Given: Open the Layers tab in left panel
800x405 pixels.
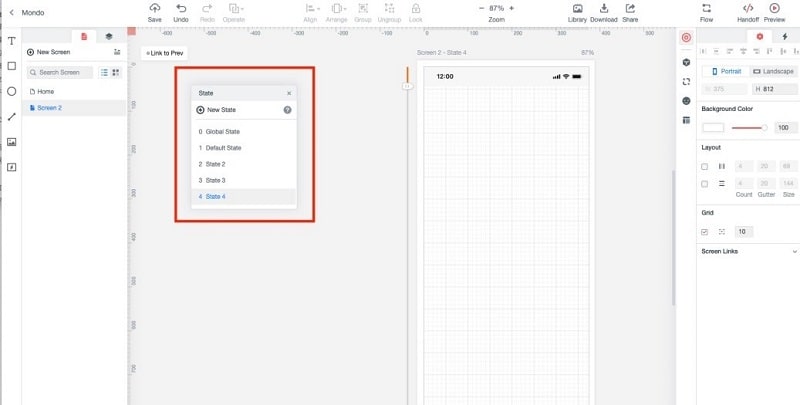Looking at the screenshot, I should (x=109, y=37).
